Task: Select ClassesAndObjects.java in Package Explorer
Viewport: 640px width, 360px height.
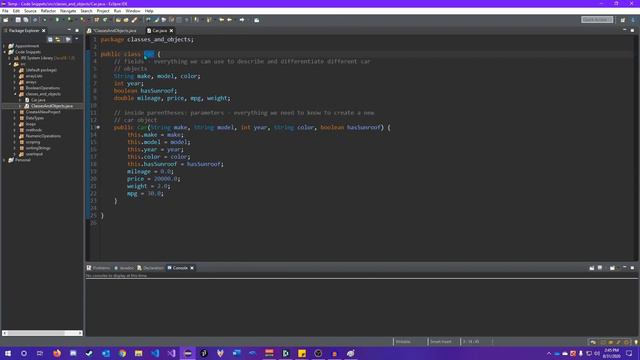Action: [x=51, y=106]
